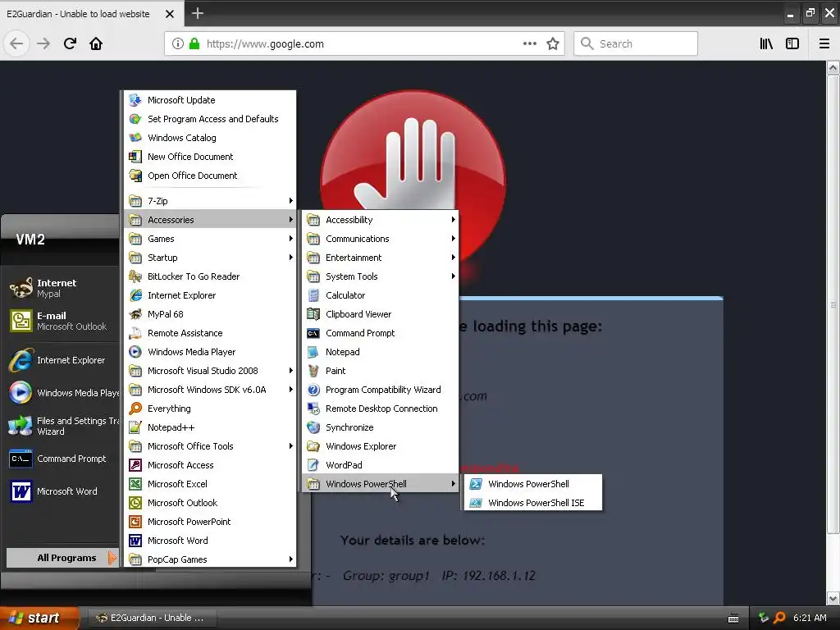This screenshot has height=630, width=840.
Task: Open the browser hamburger menu
Action: tap(824, 43)
